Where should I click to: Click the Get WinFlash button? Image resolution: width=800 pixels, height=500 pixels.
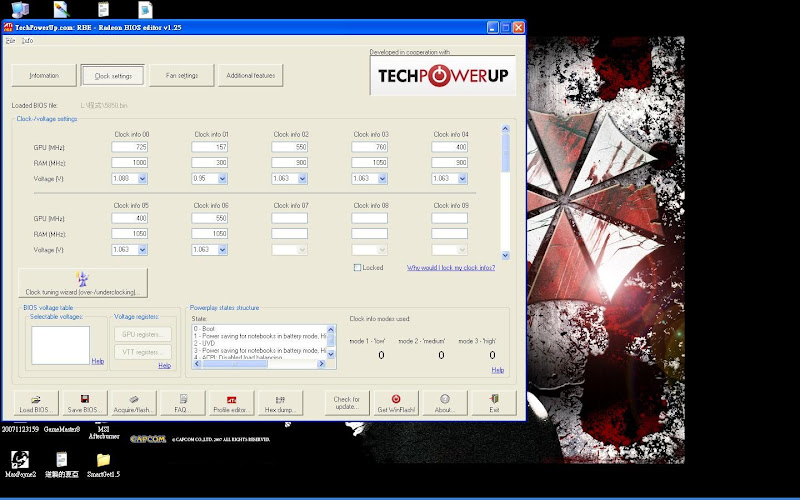396,403
